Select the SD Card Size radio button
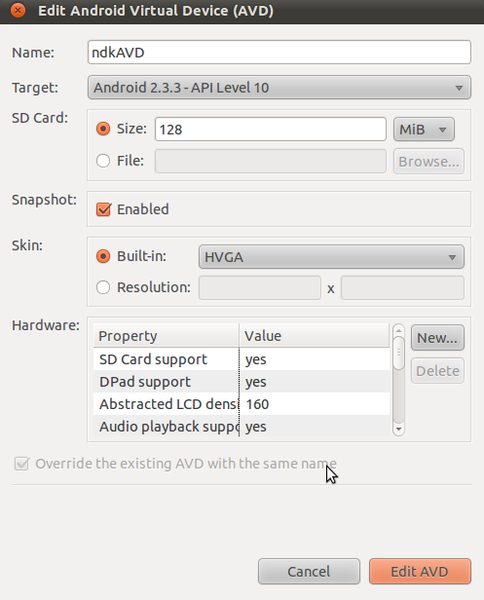484x600 pixels. [x=103, y=129]
